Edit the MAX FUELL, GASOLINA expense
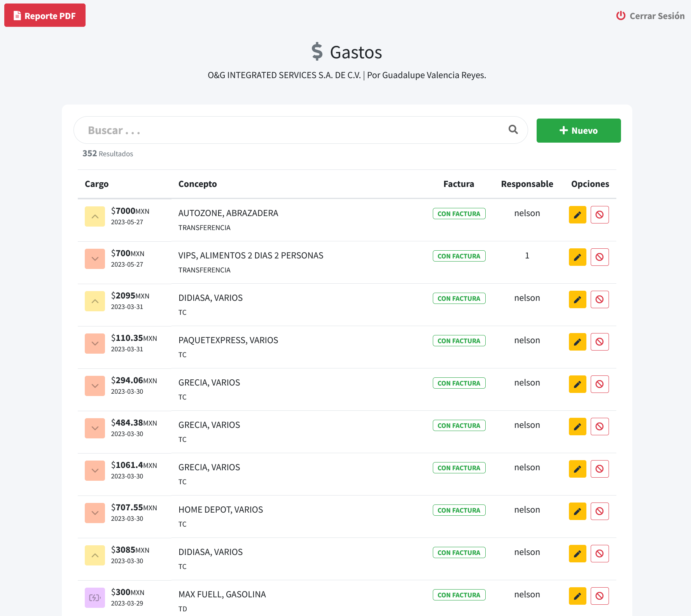 point(577,596)
